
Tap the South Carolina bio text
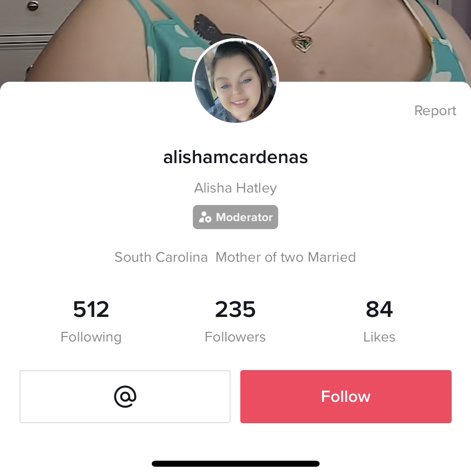pyautogui.click(x=161, y=257)
